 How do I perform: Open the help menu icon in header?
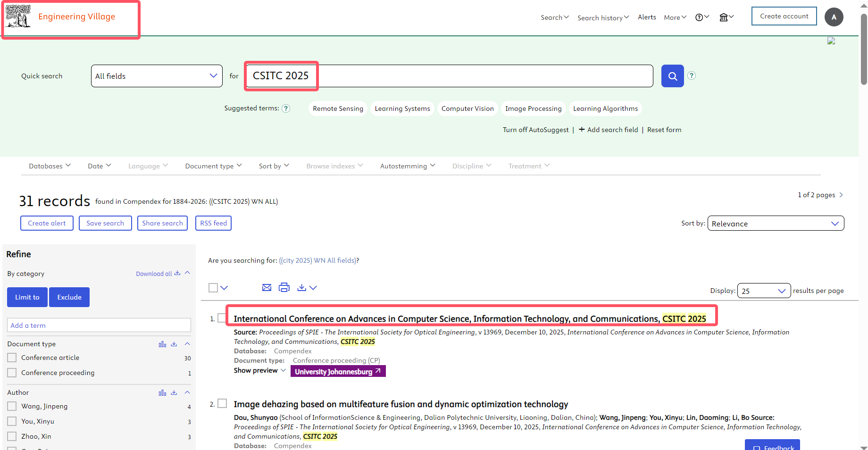click(702, 17)
